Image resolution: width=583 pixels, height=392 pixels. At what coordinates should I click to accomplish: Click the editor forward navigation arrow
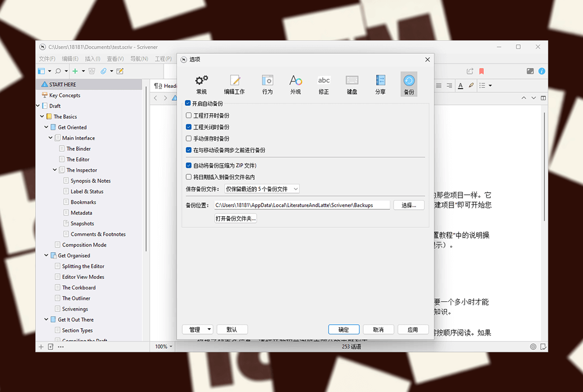click(x=165, y=98)
